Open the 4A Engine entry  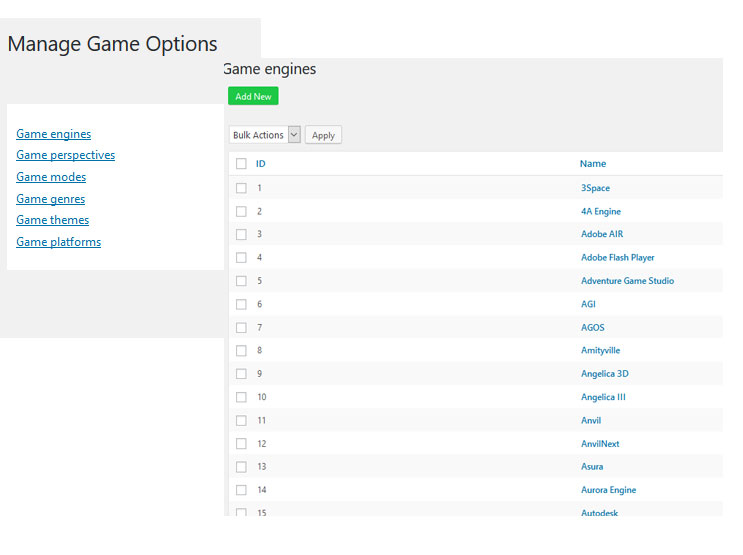point(601,211)
